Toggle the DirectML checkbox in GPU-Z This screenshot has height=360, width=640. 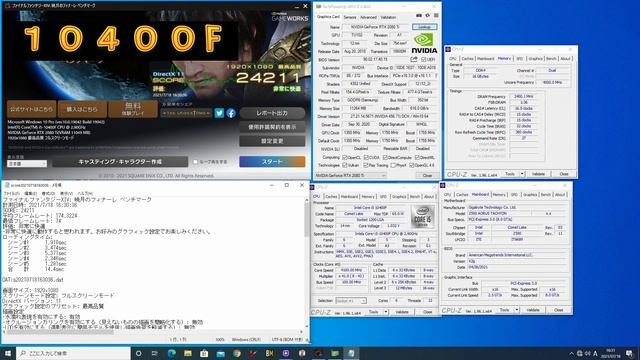417,157
